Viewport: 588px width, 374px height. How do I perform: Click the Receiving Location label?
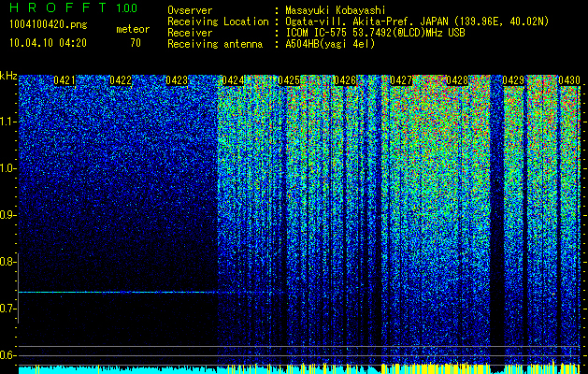tap(218, 22)
